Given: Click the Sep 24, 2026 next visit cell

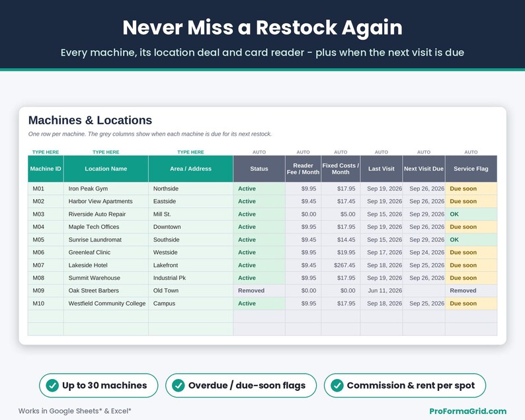Looking at the screenshot, I should pyautogui.click(x=424, y=253).
